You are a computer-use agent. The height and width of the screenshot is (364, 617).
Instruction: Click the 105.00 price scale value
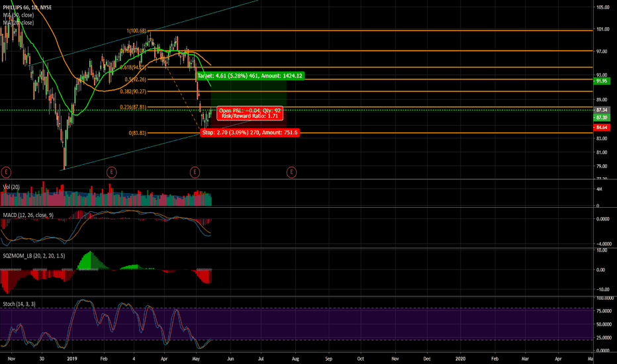tap(602, 7)
